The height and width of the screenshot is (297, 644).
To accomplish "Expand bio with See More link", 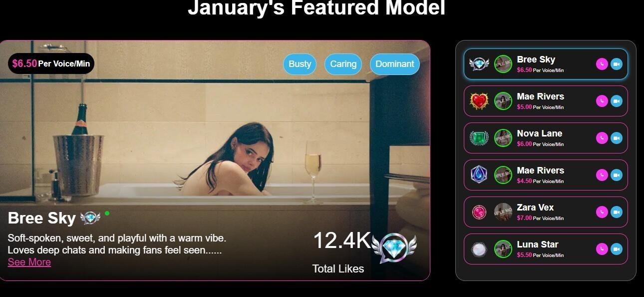I will pos(29,262).
